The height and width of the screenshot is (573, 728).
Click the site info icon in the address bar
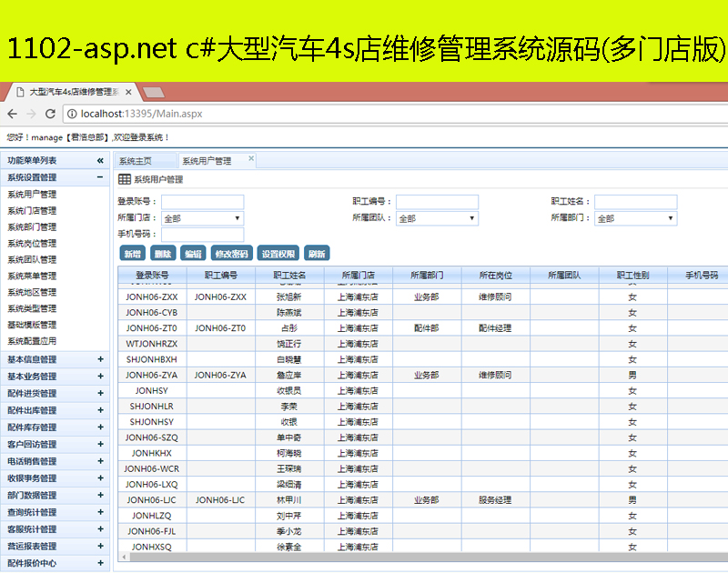72,114
